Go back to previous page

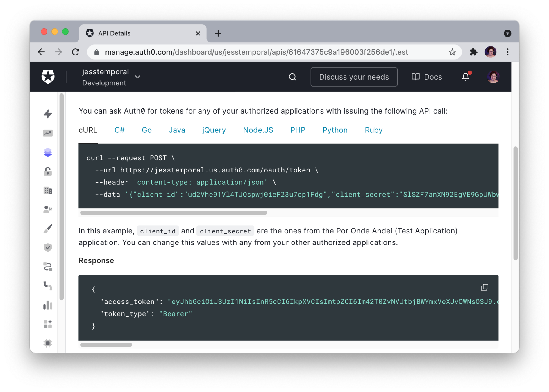click(42, 52)
